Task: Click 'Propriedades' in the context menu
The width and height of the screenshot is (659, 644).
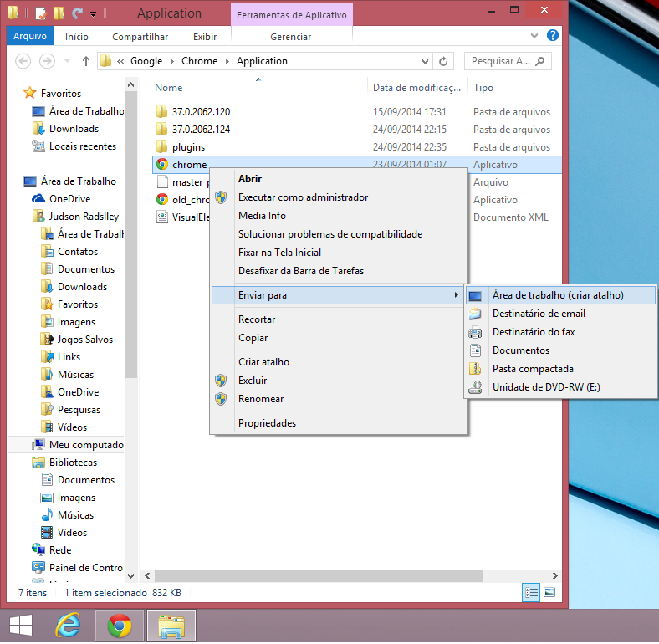Action: coord(267,423)
